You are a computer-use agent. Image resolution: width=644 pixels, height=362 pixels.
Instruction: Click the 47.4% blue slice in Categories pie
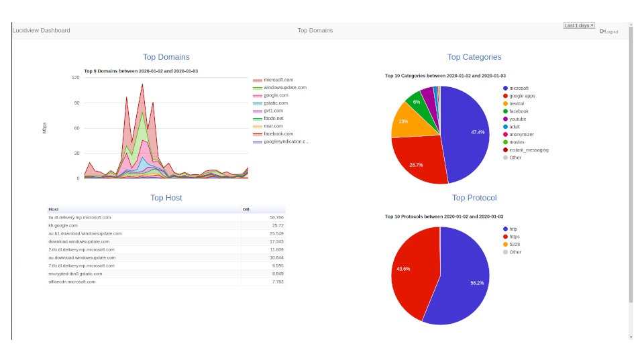pos(470,134)
